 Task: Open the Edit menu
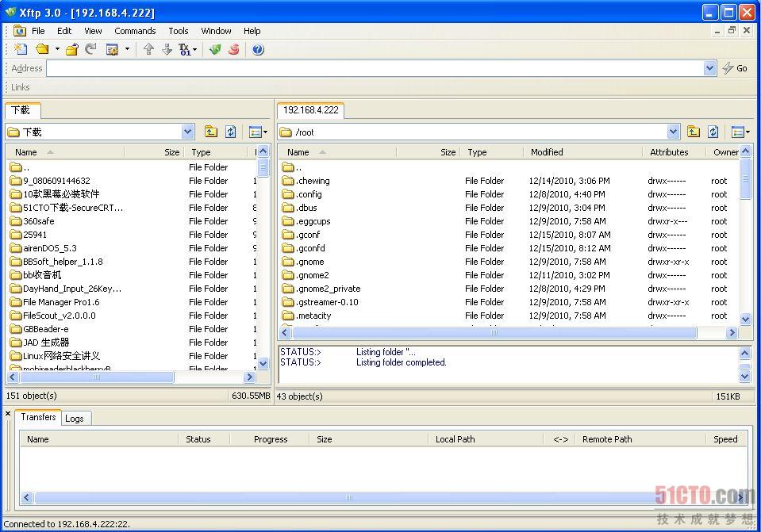point(64,31)
